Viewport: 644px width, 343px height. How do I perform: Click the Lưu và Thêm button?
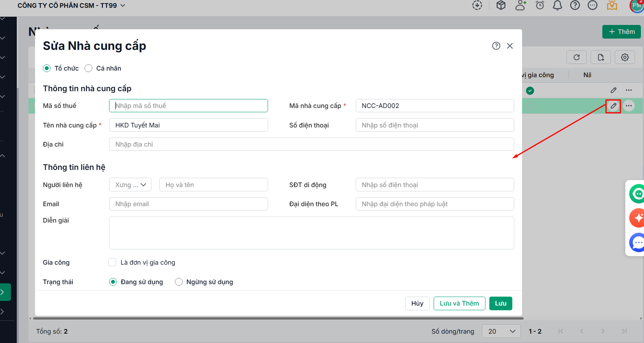pos(459,303)
